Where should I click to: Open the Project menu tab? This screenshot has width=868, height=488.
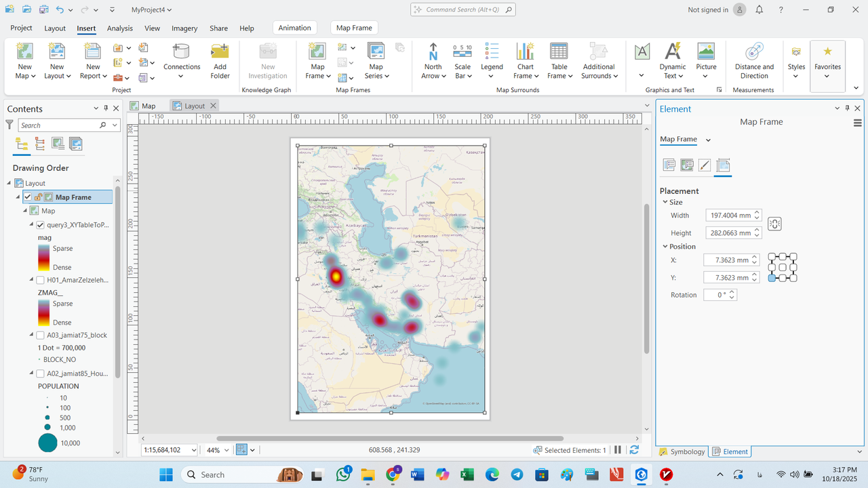click(21, 28)
